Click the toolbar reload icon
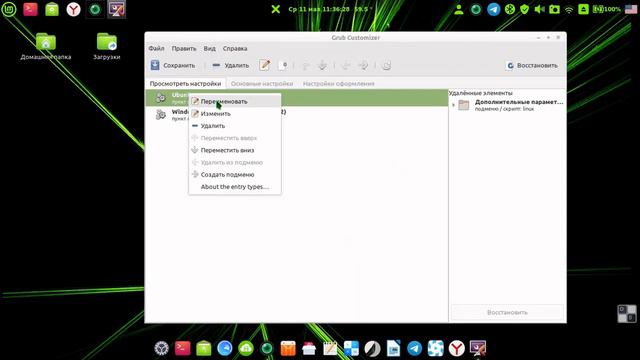640x360 pixels. 386,65
